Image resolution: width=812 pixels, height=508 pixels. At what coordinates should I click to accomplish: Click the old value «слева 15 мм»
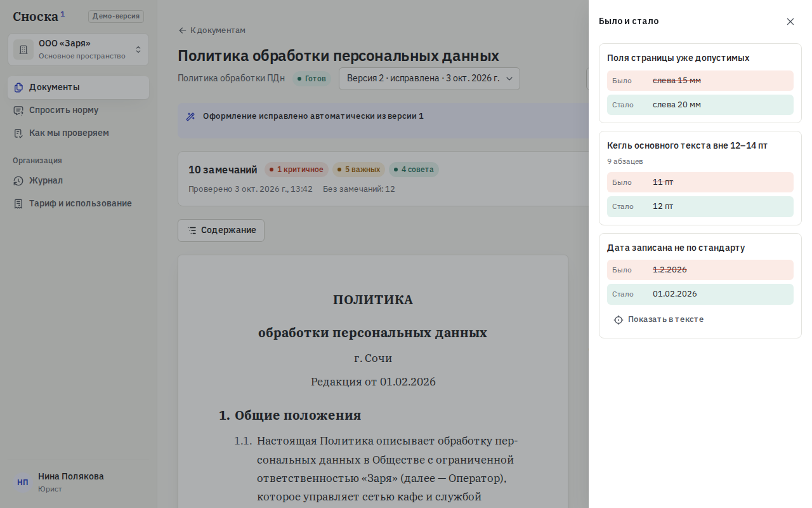[677, 81]
